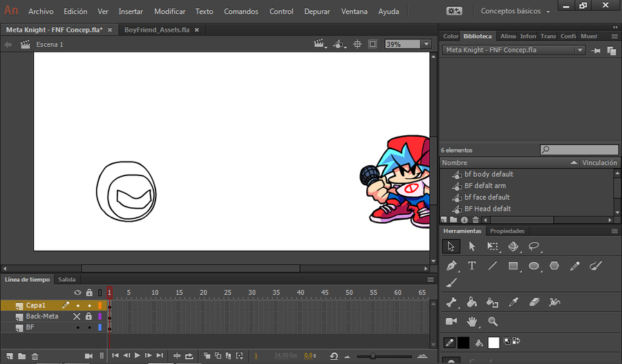Select the Subselection tool
The width and height of the screenshot is (622, 364).
471,246
